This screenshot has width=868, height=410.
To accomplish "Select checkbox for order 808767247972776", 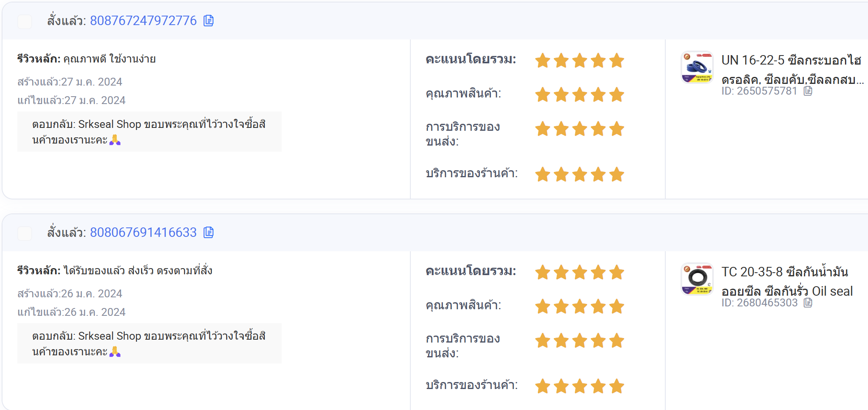I will point(25,21).
